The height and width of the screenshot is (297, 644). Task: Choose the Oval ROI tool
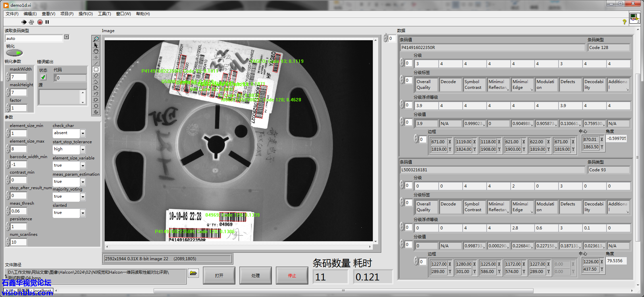point(96,106)
